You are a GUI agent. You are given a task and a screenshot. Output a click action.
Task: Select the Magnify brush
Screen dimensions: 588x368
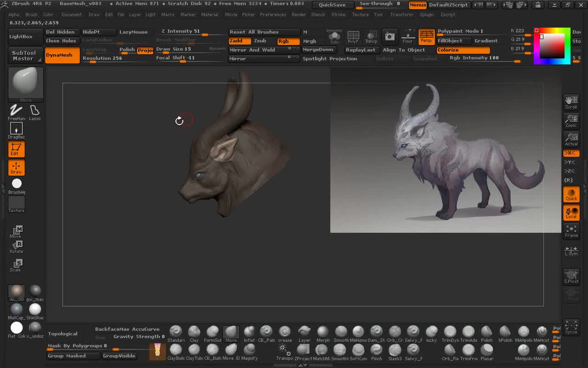(x=249, y=352)
